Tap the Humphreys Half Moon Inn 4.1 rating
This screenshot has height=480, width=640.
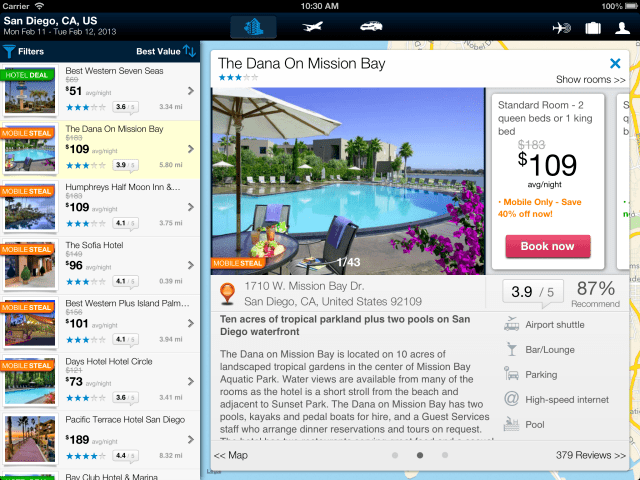125,223
